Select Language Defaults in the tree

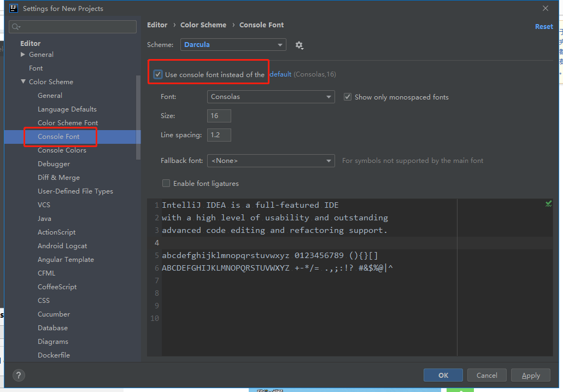tap(67, 109)
